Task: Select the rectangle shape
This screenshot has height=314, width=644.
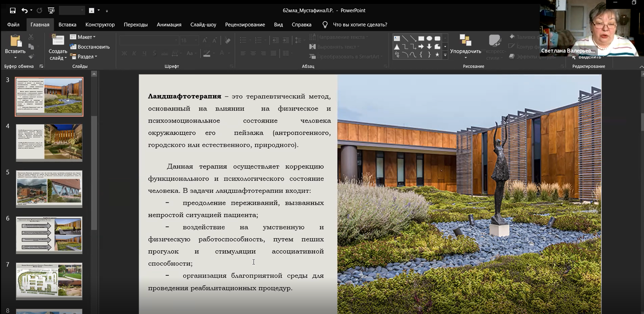Action: pos(421,38)
